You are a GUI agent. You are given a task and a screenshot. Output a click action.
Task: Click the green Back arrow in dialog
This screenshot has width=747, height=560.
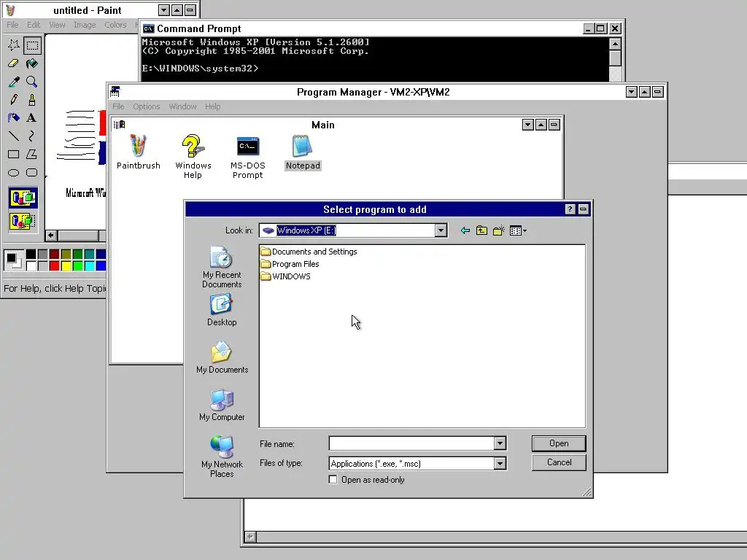pos(465,231)
